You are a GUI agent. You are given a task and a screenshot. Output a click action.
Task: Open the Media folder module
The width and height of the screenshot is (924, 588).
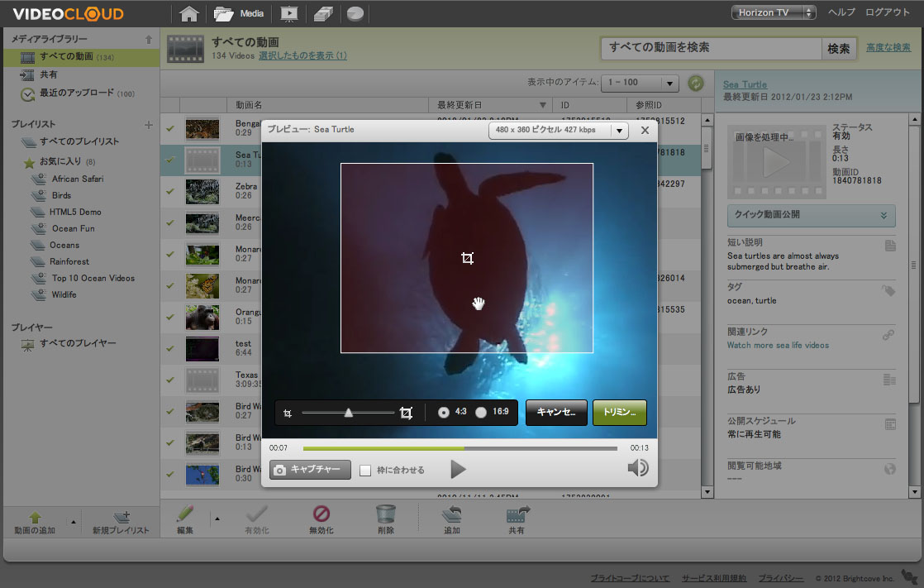tap(239, 13)
